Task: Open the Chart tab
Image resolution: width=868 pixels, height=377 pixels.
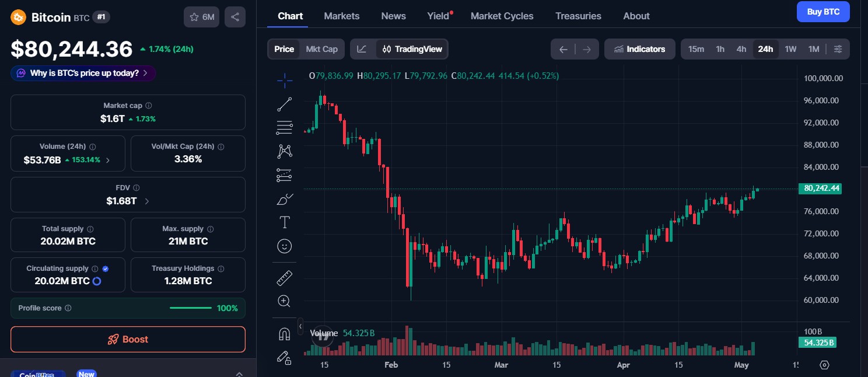Action: [290, 16]
